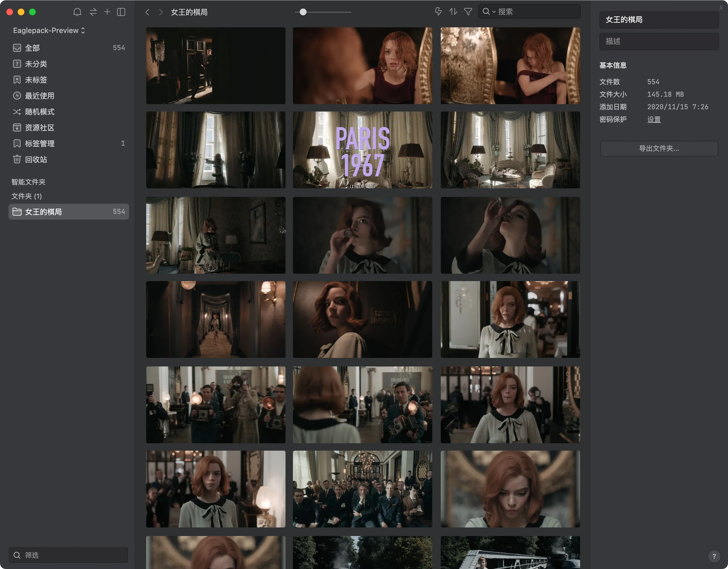The height and width of the screenshot is (569, 728).
Task: Open search options dropdown by magnifier
Action: tap(489, 12)
